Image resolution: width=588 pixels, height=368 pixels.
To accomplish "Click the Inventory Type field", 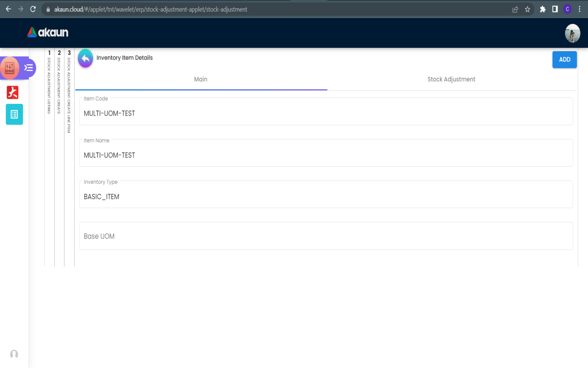I will (326, 194).
